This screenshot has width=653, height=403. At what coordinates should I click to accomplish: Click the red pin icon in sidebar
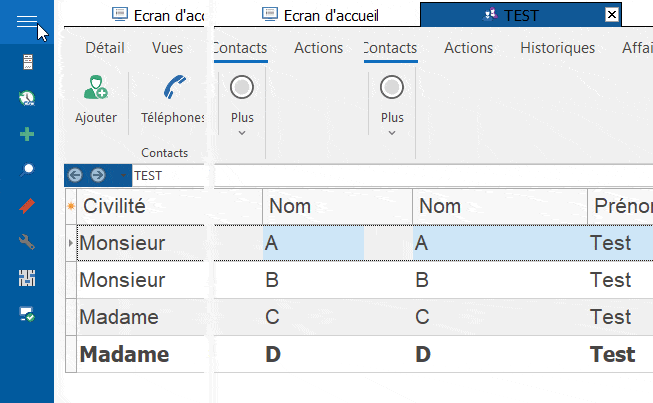click(x=27, y=206)
